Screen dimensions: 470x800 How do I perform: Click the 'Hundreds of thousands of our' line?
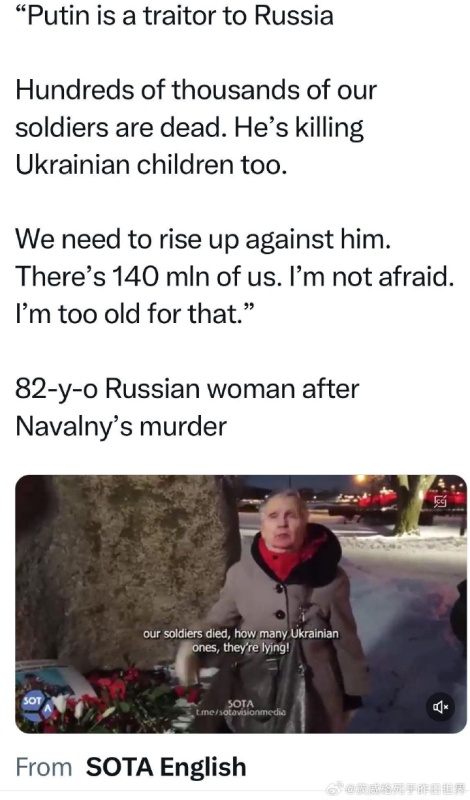[196, 90]
